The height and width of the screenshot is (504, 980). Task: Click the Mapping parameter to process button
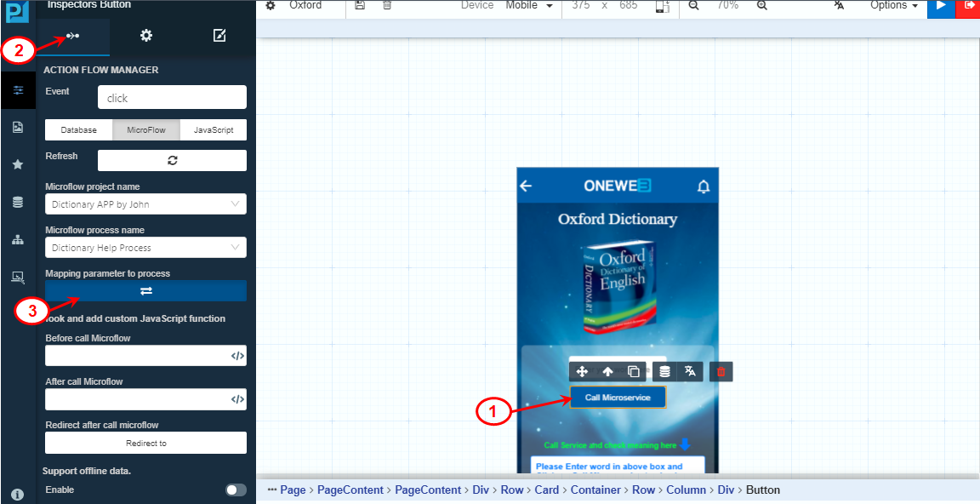click(145, 291)
